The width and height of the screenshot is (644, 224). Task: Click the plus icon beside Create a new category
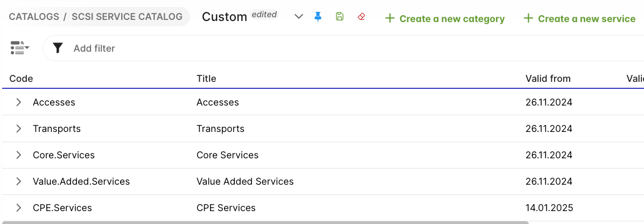(390, 19)
